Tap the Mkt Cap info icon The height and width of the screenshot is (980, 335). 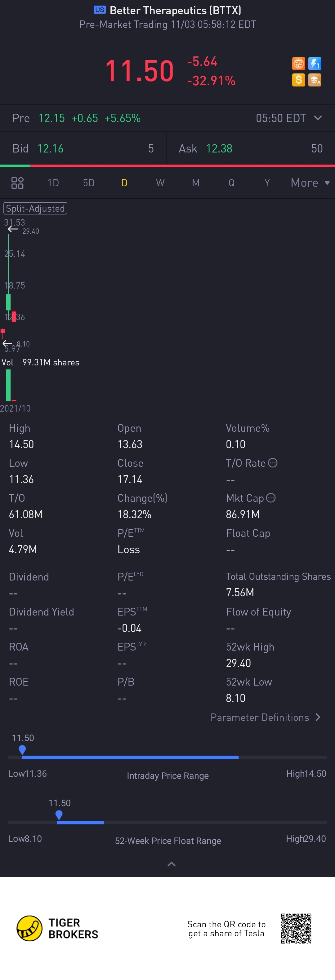click(x=271, y=498)
